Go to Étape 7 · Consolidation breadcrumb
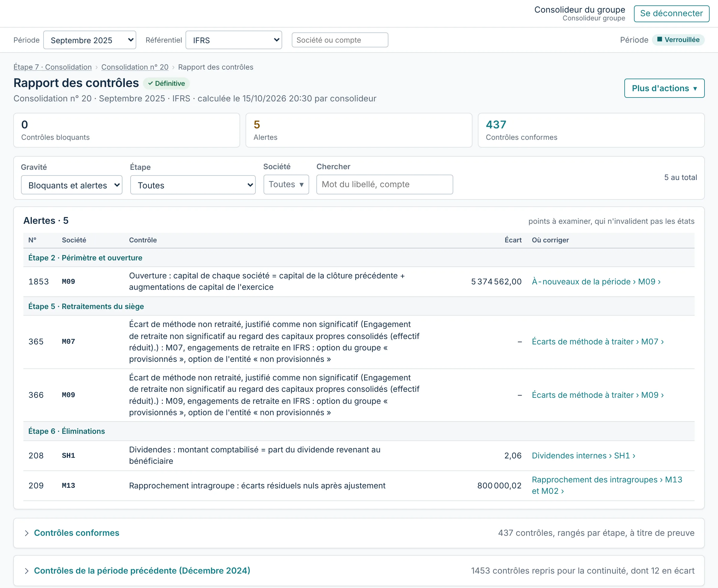Screen dimensions: 718x588 (x=53, y=67)
